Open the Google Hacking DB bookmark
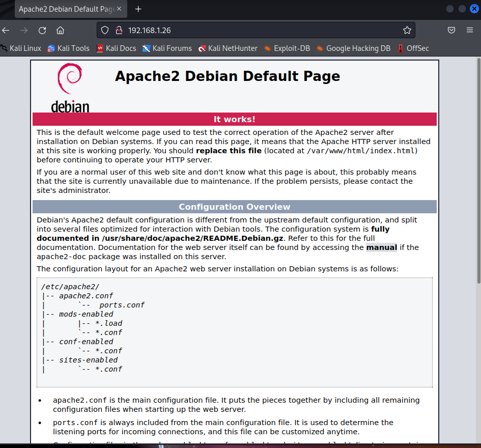The height and width of the screenshot is (448, 481). [x=353, y=48]
